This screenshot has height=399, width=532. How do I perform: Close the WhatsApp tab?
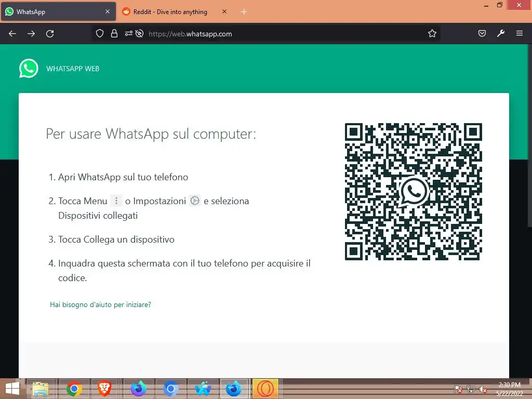coord(108,11)
